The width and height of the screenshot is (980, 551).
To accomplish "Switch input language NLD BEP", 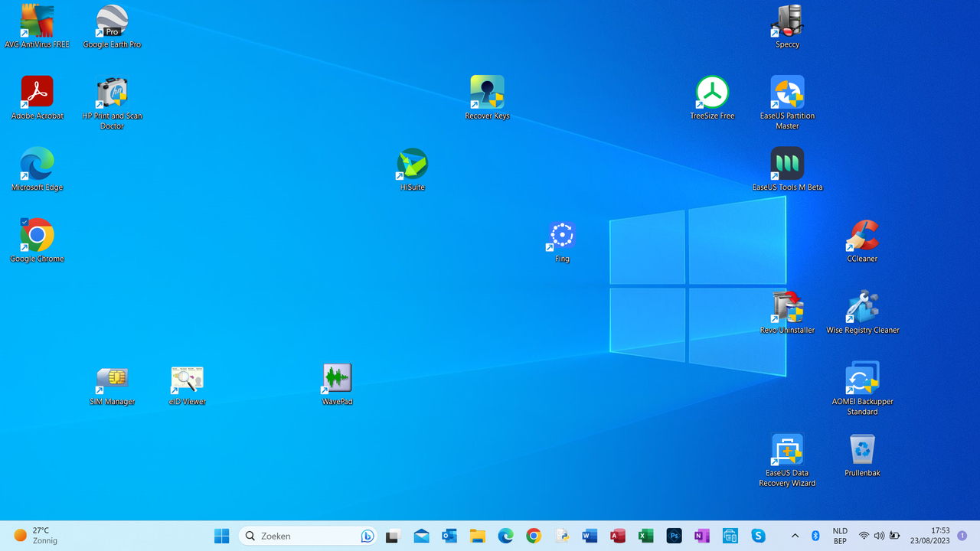I will tap(840, 536).
